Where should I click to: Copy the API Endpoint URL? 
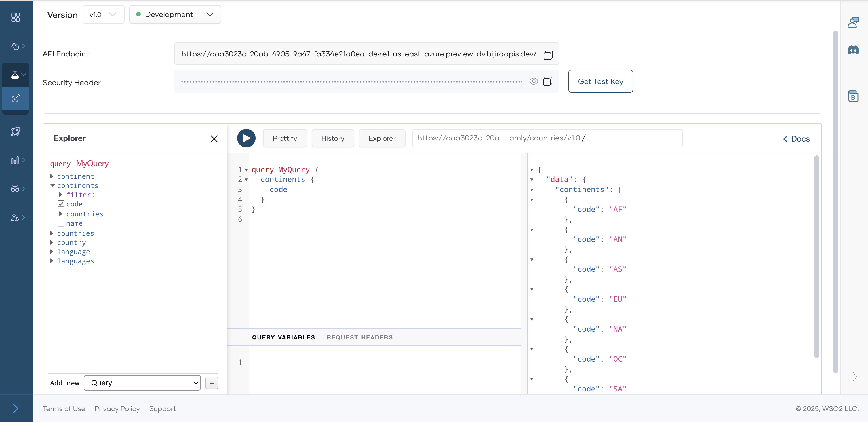click(548, 55)
